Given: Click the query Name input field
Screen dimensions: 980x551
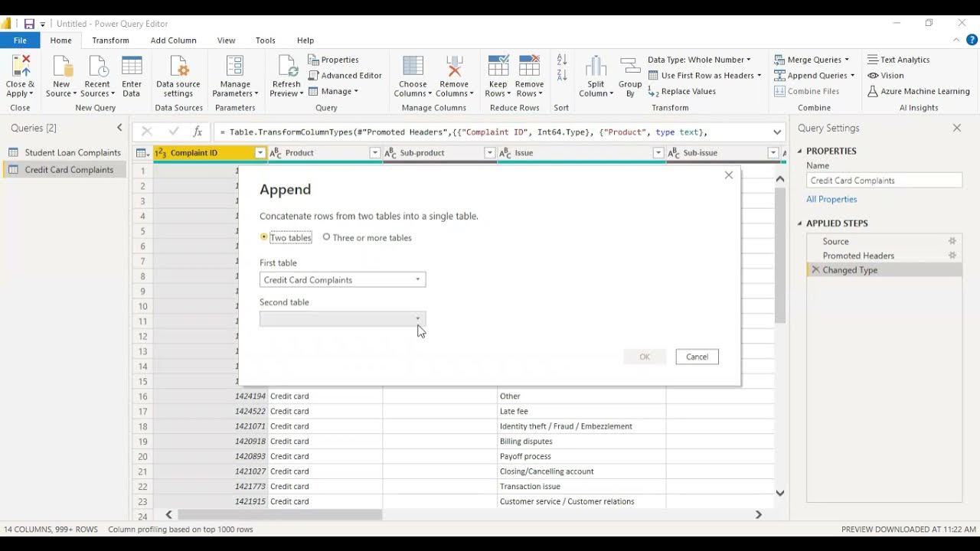Looking at the screenshot, I should pos(884,181).
